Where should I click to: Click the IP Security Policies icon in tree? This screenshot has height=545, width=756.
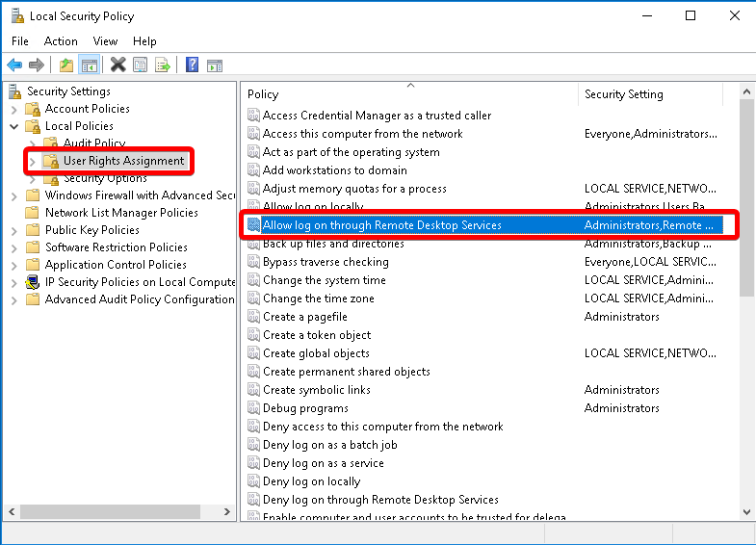point(33,282)
